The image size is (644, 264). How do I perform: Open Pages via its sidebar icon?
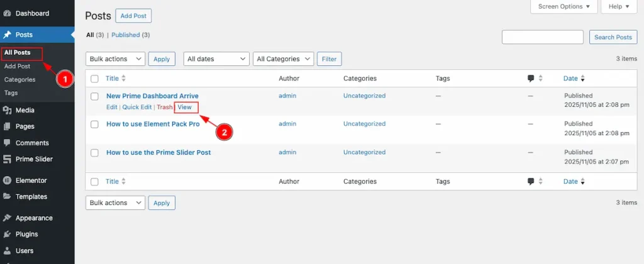(7, 126)
